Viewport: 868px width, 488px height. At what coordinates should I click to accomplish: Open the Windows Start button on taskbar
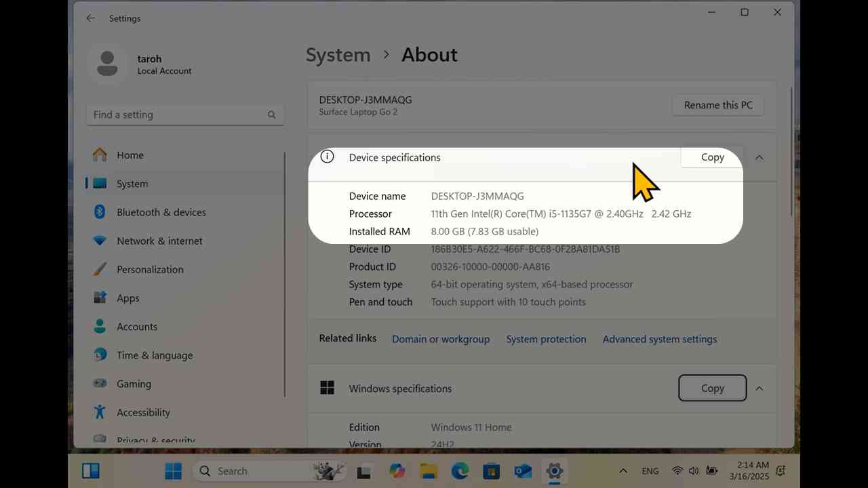174,470
